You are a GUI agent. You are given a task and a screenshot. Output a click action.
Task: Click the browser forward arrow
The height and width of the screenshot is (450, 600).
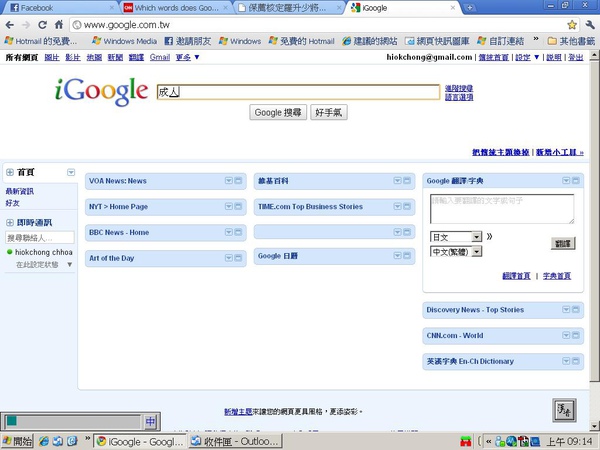pos(26,25)
